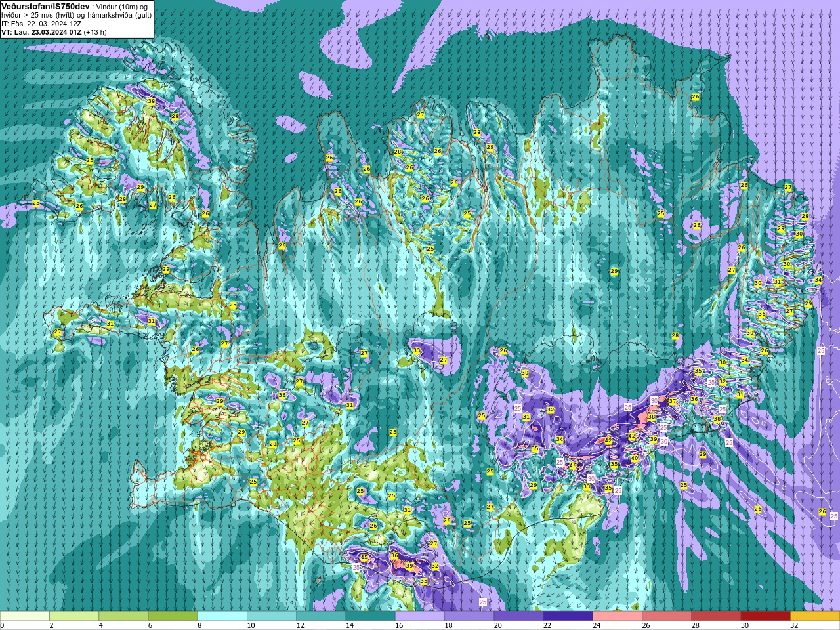Pick the dark red 30–32 m/s legend swatch
840x630 pixels.
(x=766, y=616)
